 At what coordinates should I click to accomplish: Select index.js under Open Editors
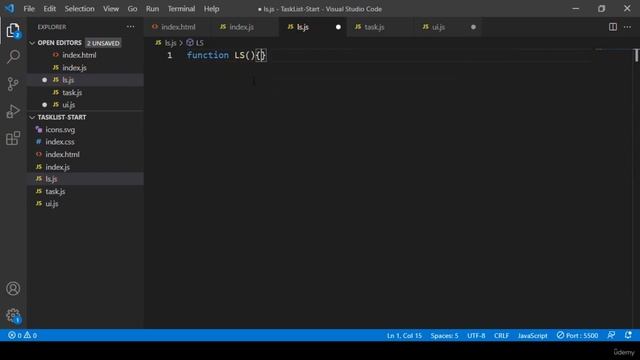tap(85, 68)
